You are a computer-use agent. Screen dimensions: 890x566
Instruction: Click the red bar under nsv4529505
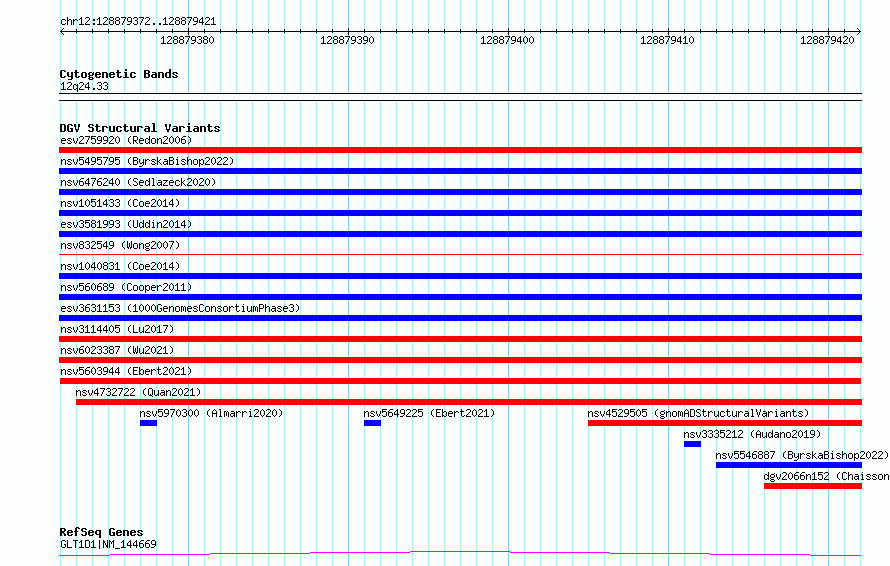pyautogui.click(x=725, y=423)
